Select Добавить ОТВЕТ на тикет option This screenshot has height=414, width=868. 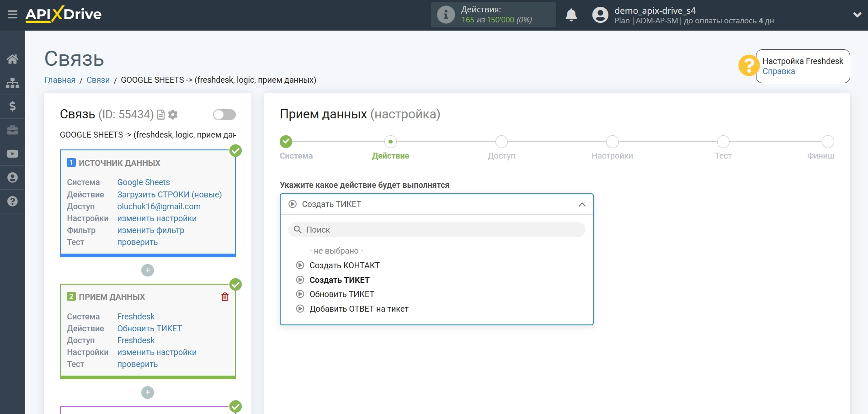click(359, 309)
